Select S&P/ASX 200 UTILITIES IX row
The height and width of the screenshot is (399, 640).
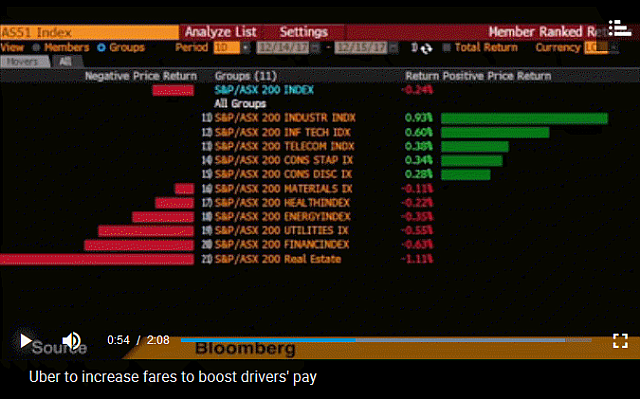(281, 231)
